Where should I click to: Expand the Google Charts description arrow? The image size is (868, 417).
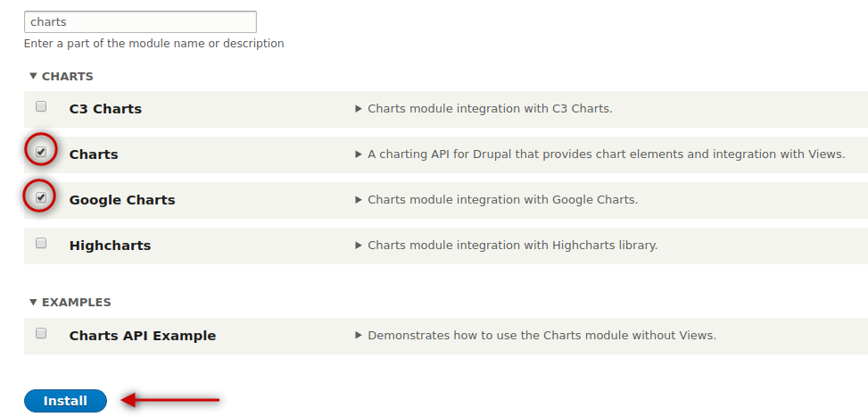[x=358, y=200]
